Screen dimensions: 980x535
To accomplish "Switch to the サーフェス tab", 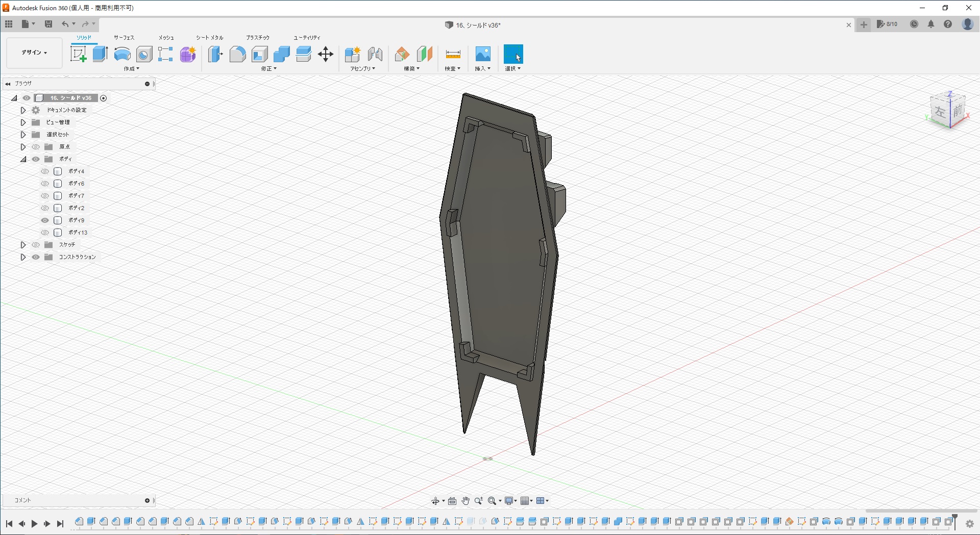I will [x=124, y=38].
